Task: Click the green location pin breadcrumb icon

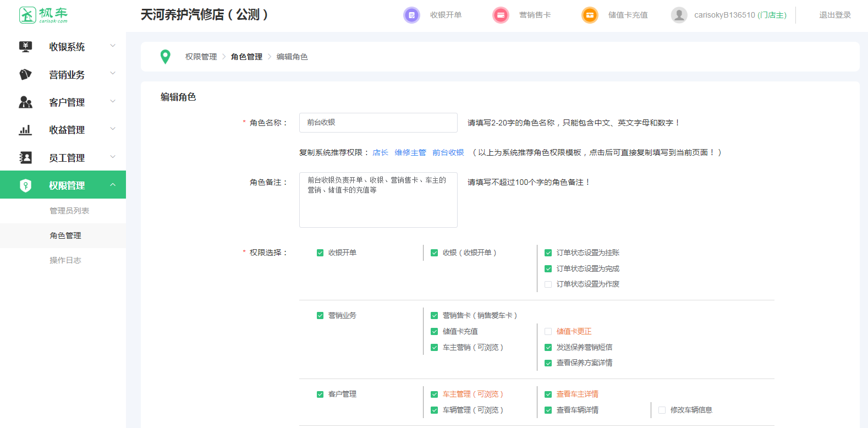Action: click(165, 57)
